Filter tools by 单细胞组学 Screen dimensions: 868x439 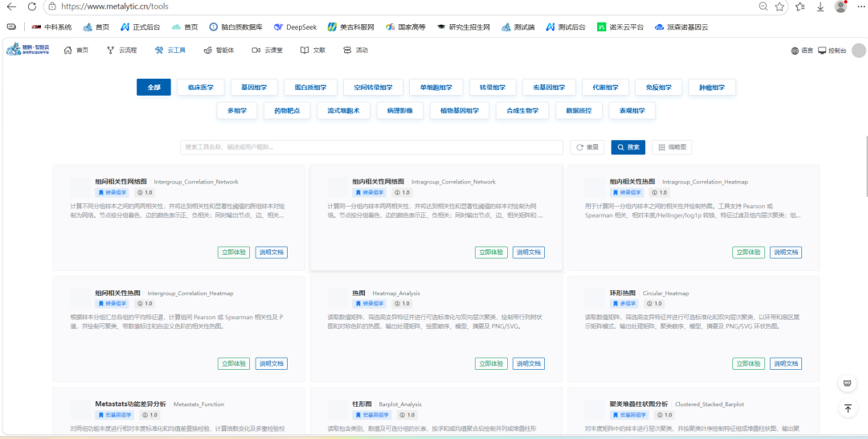pos(436,88)
